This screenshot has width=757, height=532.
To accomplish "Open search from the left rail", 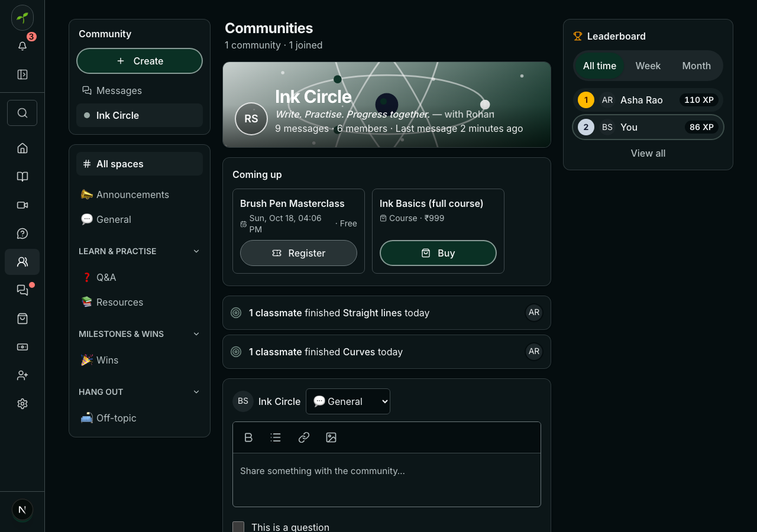I will pos(22,113).
